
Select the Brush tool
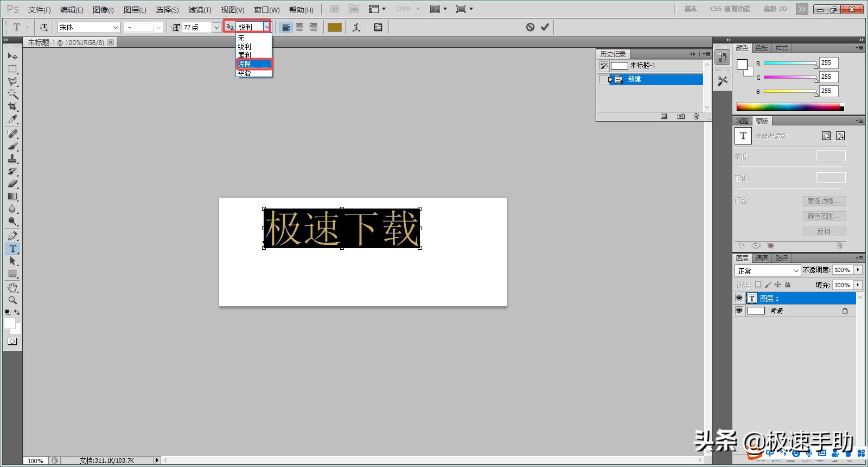pos(12,146)
